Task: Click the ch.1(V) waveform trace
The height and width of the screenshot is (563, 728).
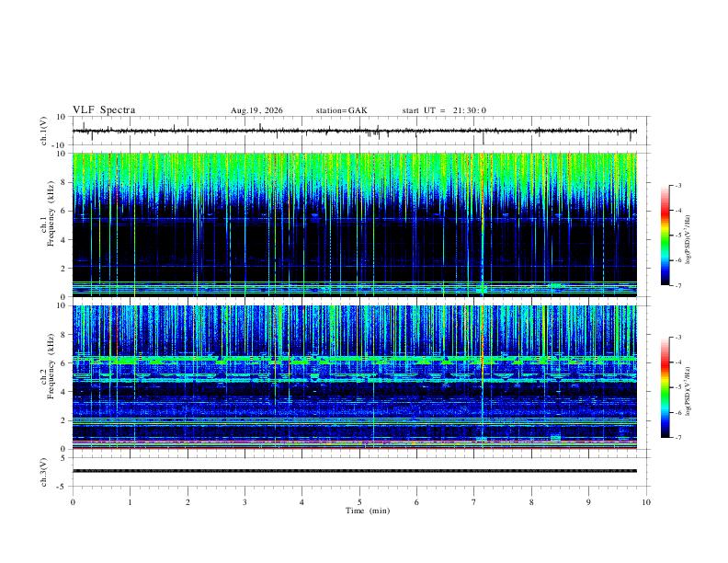Action: tap(355, 131)
